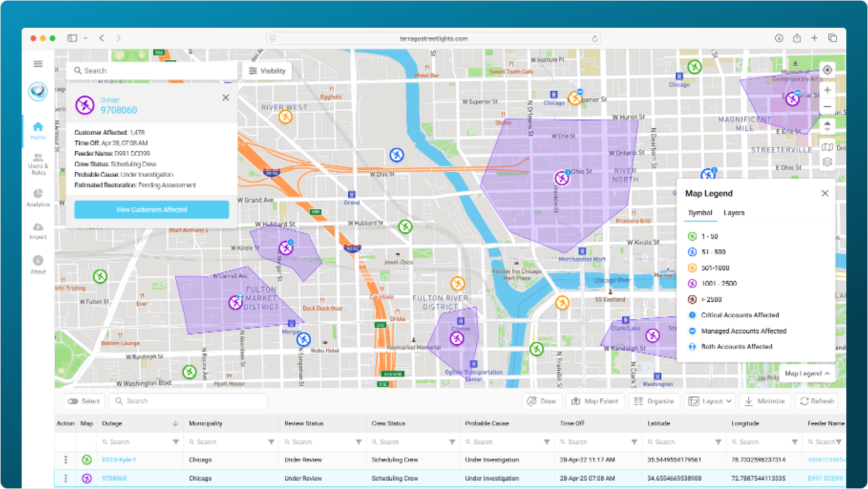Open Municipality column filter dropdown
The height and width of the screenshot is (489, 868).
point(272,442)
